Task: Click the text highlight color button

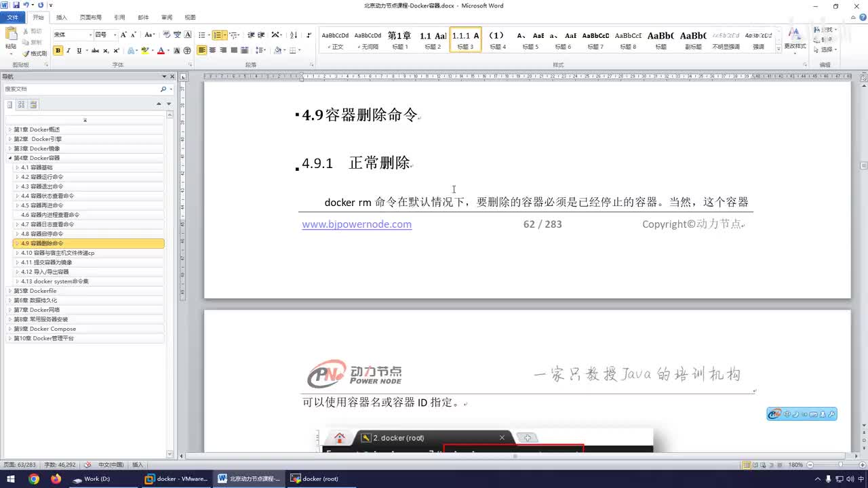Action: [146, 50]
